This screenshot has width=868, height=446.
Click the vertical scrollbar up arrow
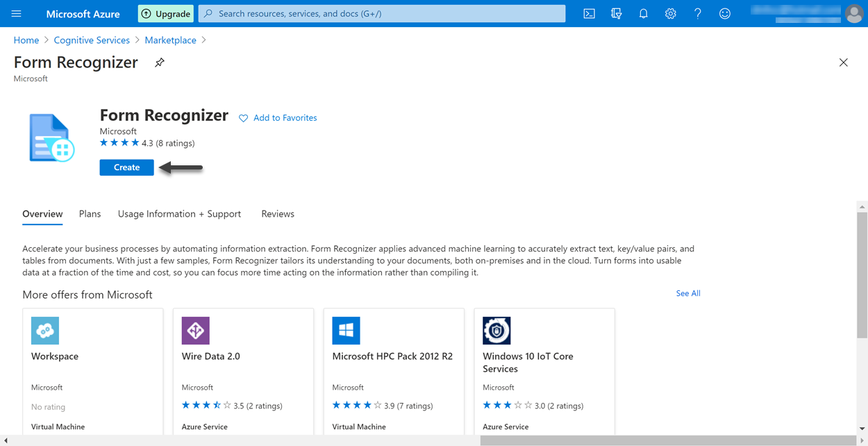[862, 207]
